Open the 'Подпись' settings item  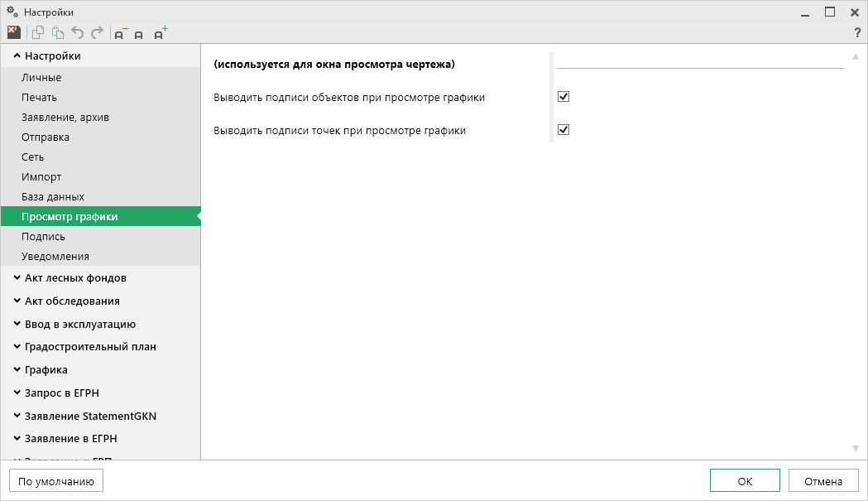pos(43,237)
